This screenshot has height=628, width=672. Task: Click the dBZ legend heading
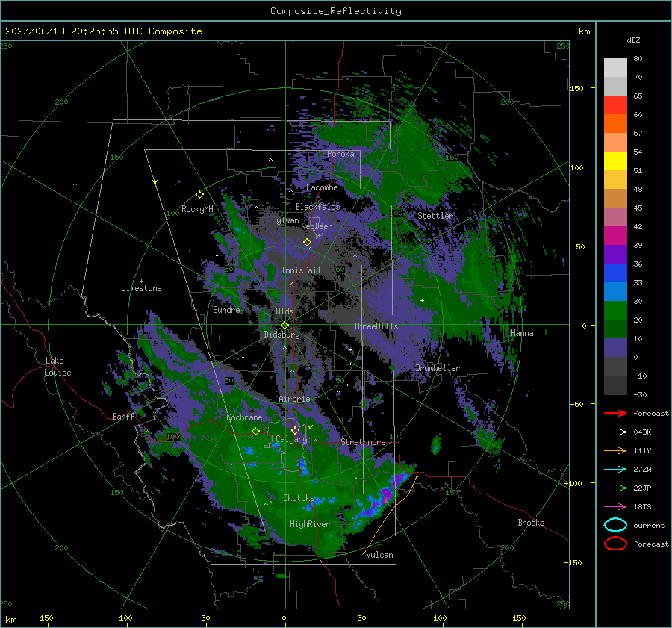pos(633,40)
